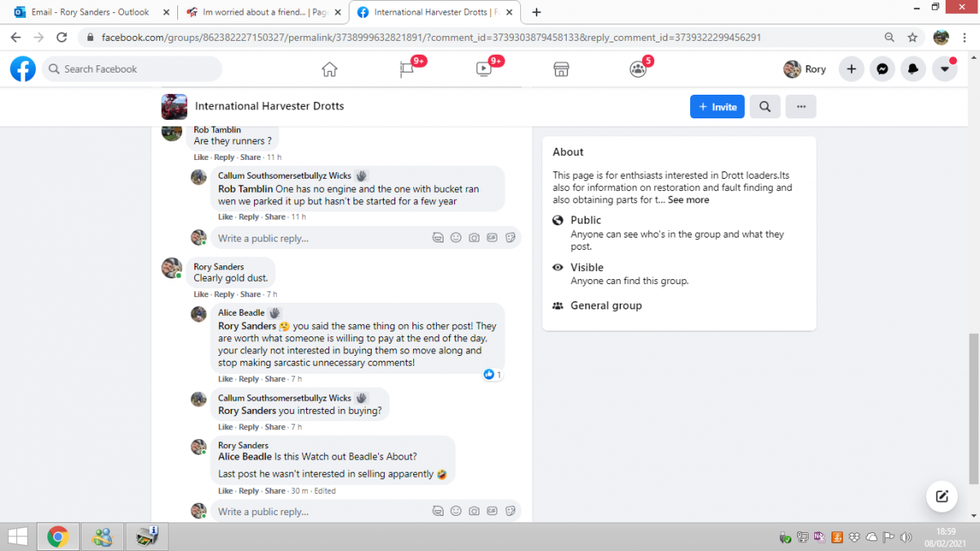Go to the Facebook Home feed icon

(329, 69)
